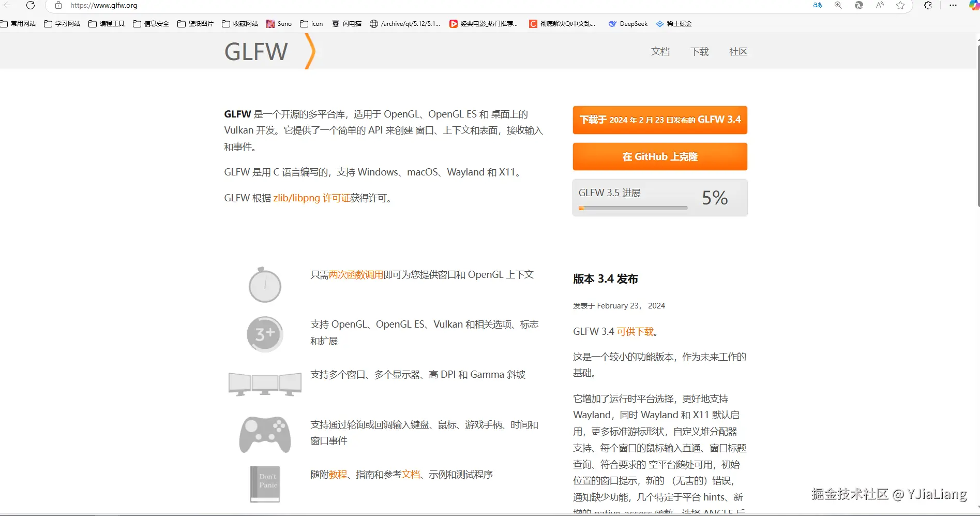Open the 文档 navigation menu item
This screenshot has width=980, height=516.
point(660,52)
